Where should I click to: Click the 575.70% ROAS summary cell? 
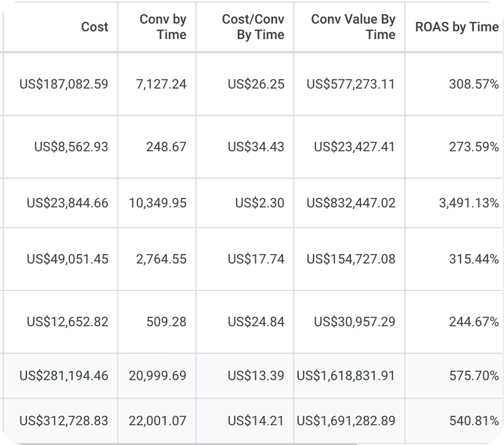pyautogui.click(x=474, y=375)
